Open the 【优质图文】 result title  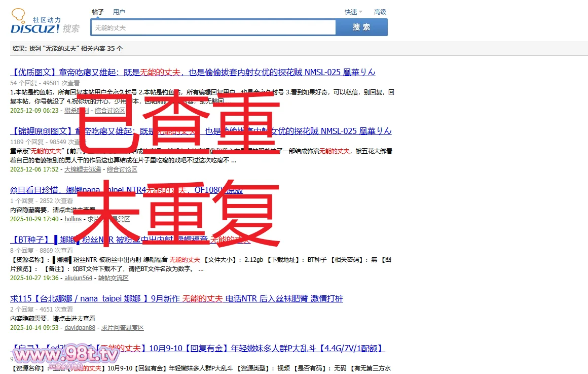[x=193, y=72]
